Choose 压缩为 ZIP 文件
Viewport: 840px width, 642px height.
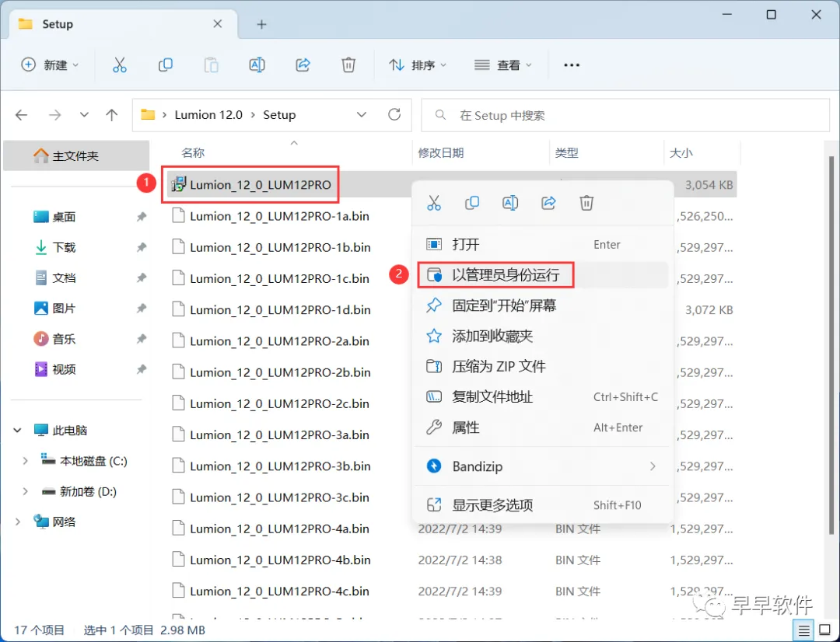pos(542,367)
